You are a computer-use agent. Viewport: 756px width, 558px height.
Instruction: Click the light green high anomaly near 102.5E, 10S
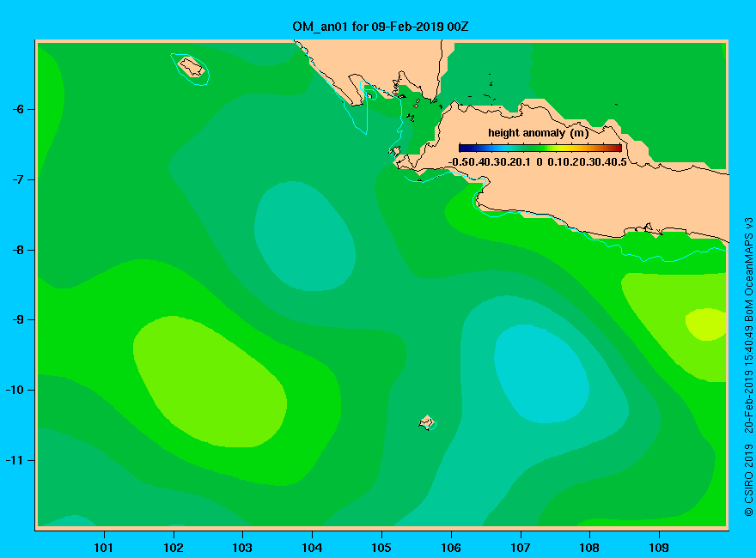[210, 382]
